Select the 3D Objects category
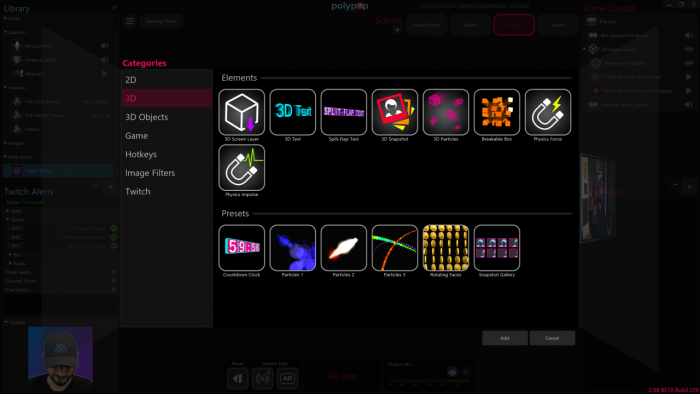The height and width of the screenshot is (394, 700). [x=167, y=117]
